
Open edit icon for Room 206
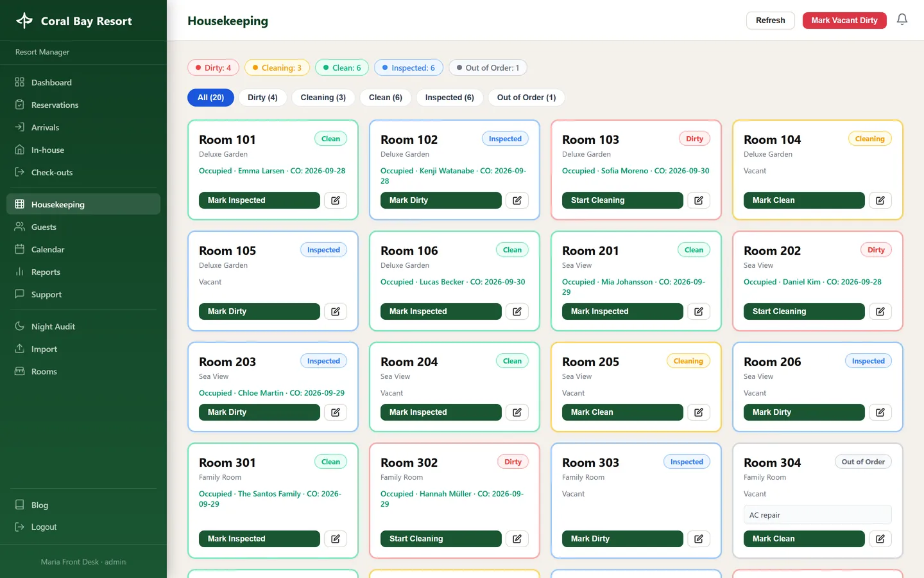pos(880,412)
